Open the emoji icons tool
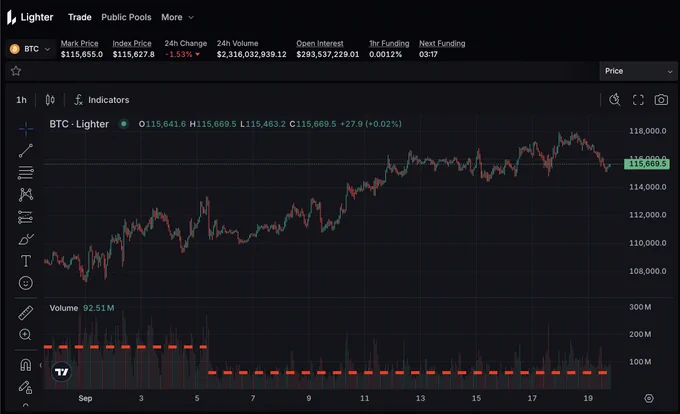The width and height of the screenshot is (680, 414). coord(26,283)
